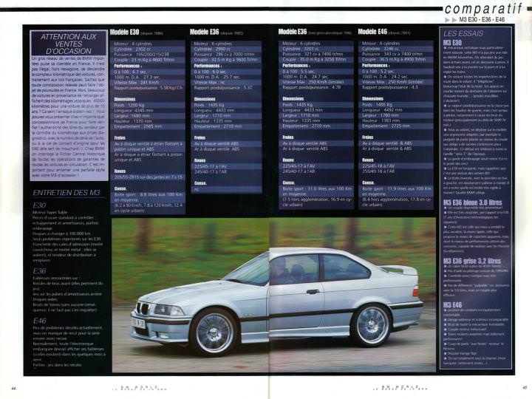Click 'Poids : 1200 Kg' in E30 column
Viewport: 532px width, 399px height.
[129, 105]
